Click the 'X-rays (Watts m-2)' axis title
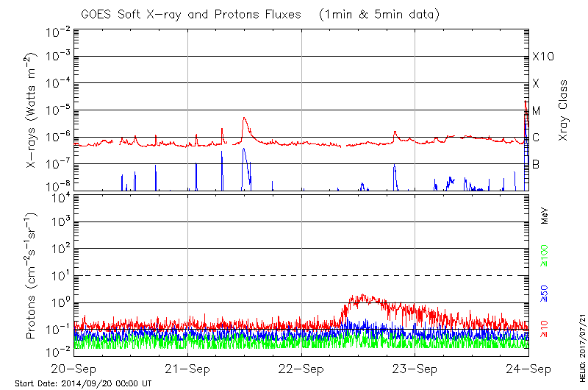This screenshot has height=390, width=588. (32, 110)
